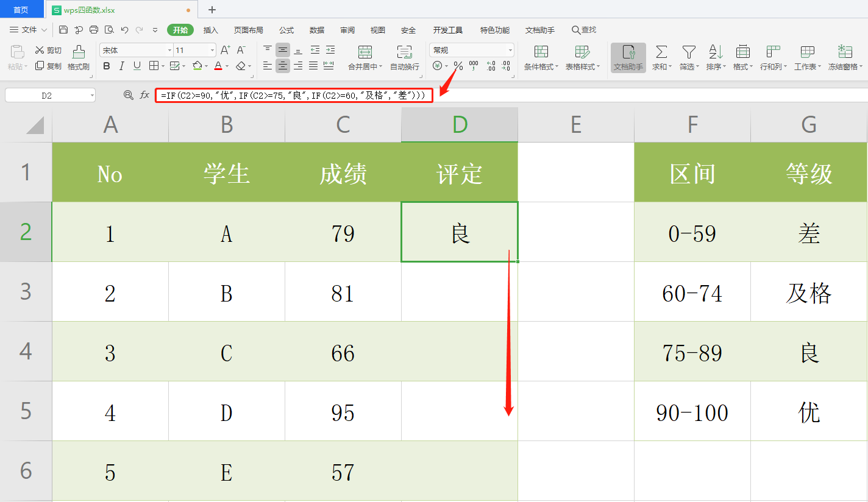
Task: Click the 查找 search button
Action: coord(584,30)
